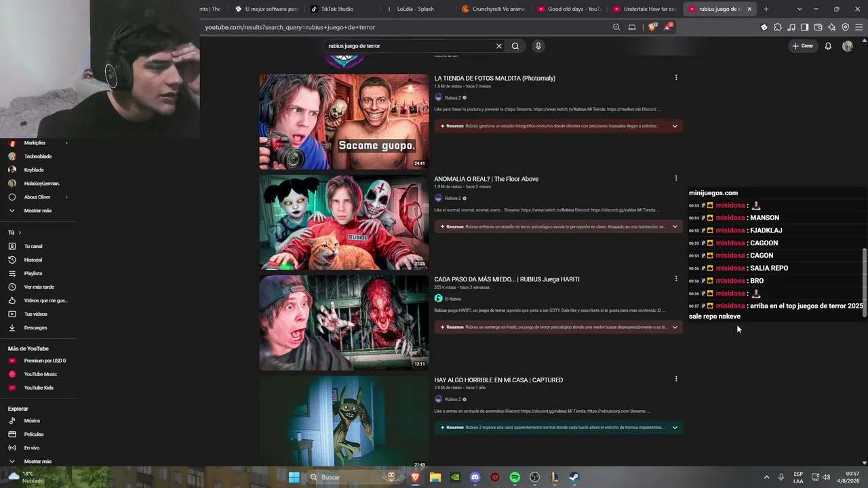Open more options for Photomaly video
868x488 pixels.
pos(676,78)
